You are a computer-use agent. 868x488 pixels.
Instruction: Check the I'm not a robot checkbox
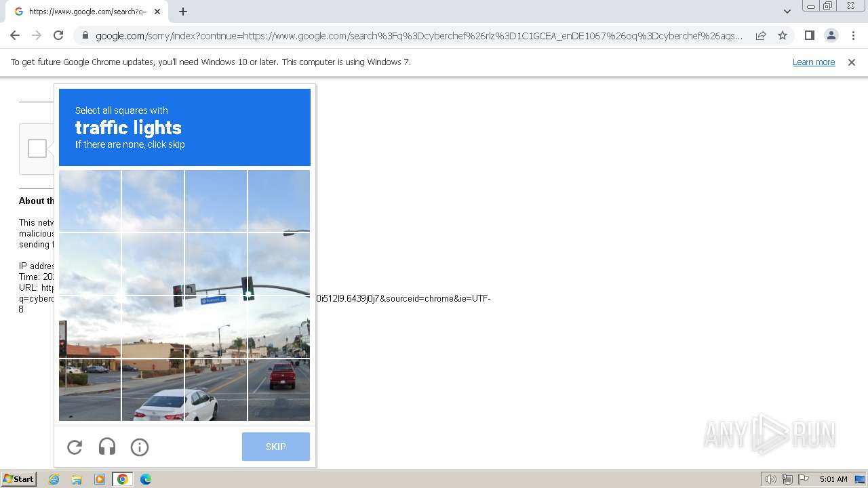37,148
